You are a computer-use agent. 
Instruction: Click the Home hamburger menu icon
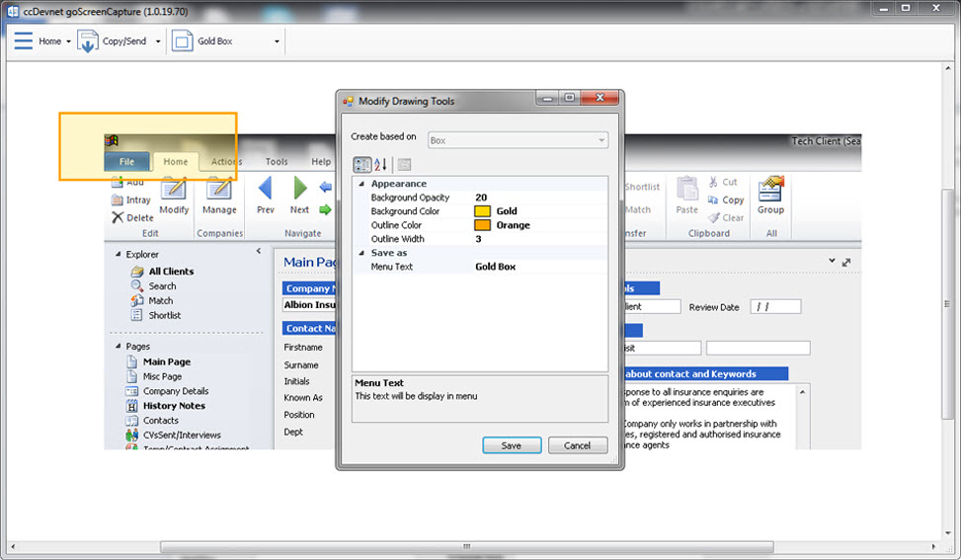(x=23, y=41)
